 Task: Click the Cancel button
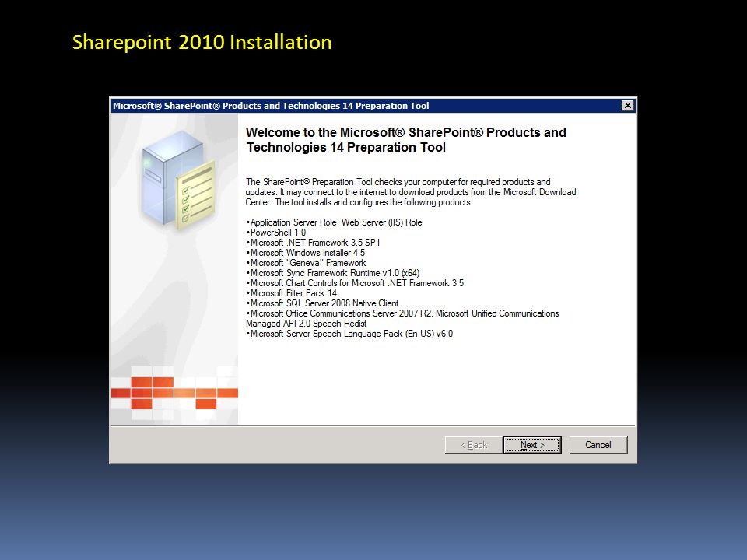598,445
